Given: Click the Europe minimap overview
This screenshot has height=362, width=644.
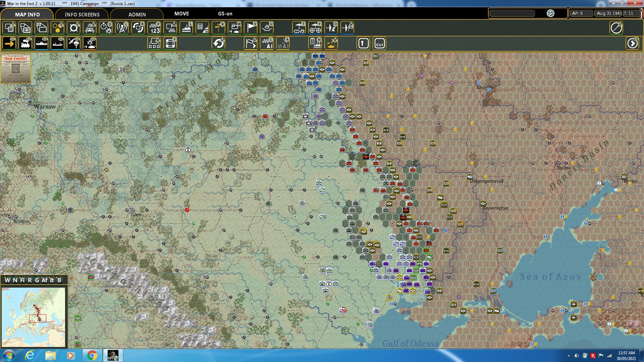Looking at the screenshot, I should (x=34, y=317).
